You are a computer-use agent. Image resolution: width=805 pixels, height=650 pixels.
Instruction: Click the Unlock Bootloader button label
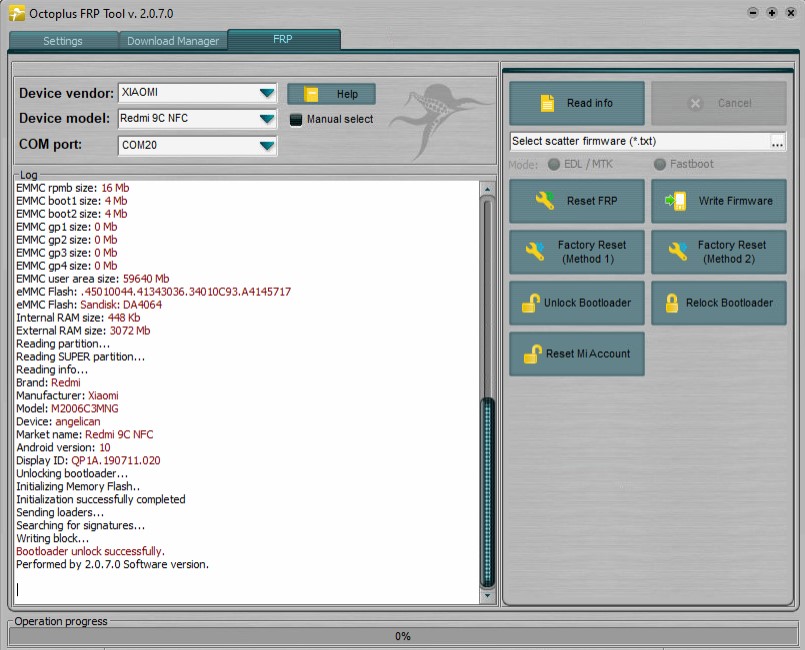tap(587, 303)
